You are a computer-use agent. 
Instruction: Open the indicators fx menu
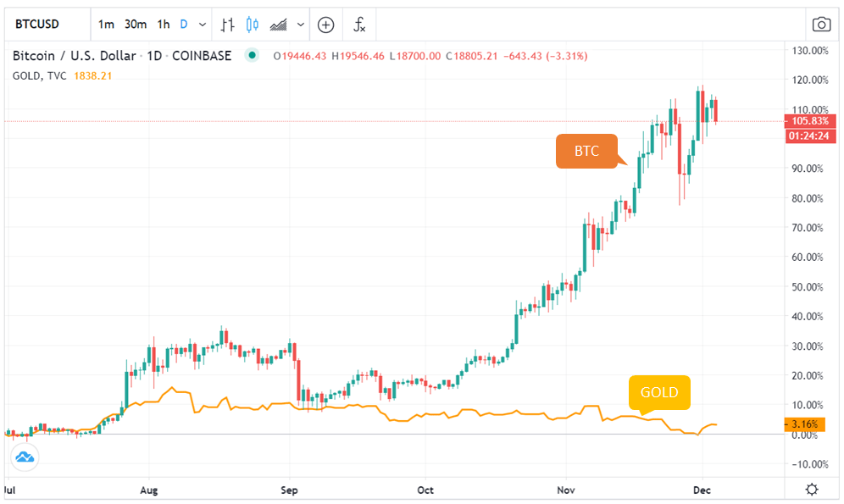(x=359, y=25)
